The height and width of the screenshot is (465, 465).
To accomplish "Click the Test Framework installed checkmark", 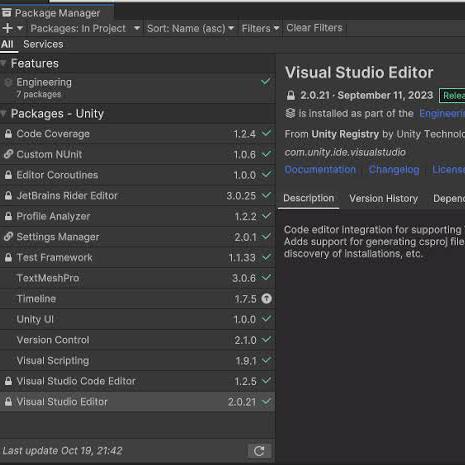I will [266, 257].
